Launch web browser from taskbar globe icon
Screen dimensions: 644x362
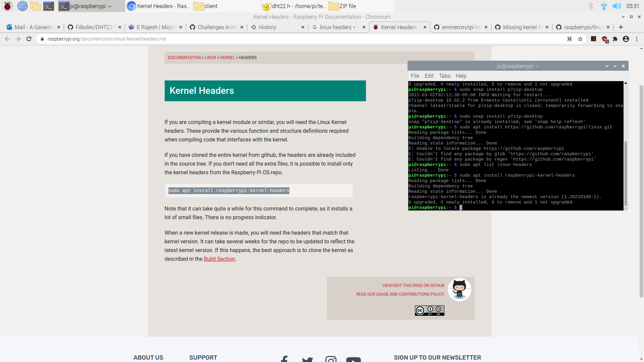click(22, 6)
